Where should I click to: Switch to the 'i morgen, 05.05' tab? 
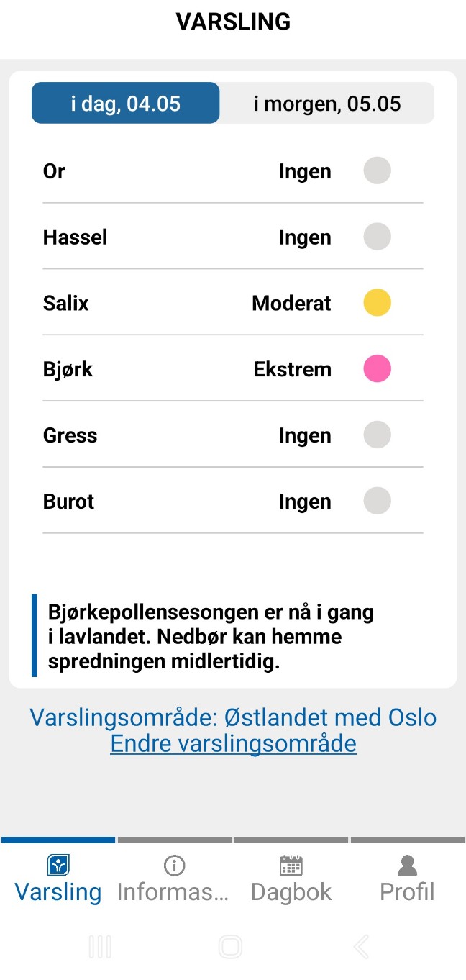327,104
